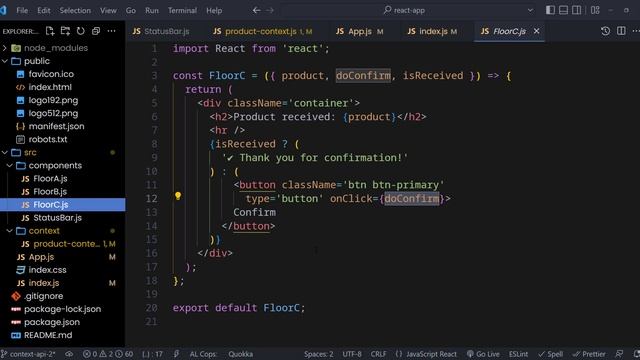Change the UTF-8 file encoding
Screen dimensions: 640x360
352,354
